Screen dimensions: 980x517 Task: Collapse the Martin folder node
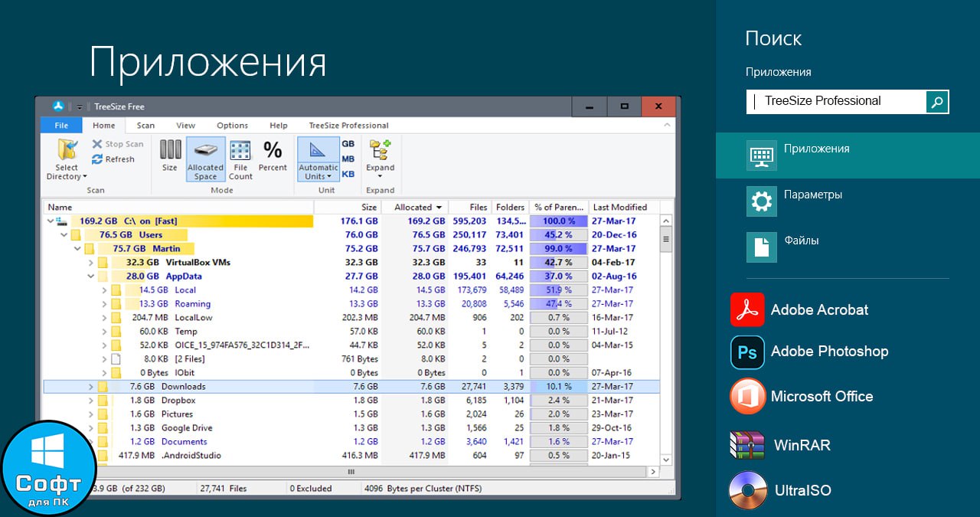click(77, 249)
